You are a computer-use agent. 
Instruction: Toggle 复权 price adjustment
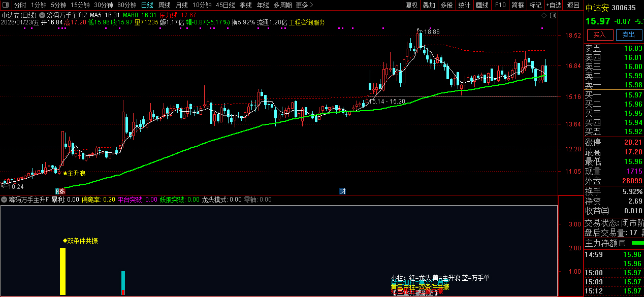pyautogui.click(x=412, y=5)
